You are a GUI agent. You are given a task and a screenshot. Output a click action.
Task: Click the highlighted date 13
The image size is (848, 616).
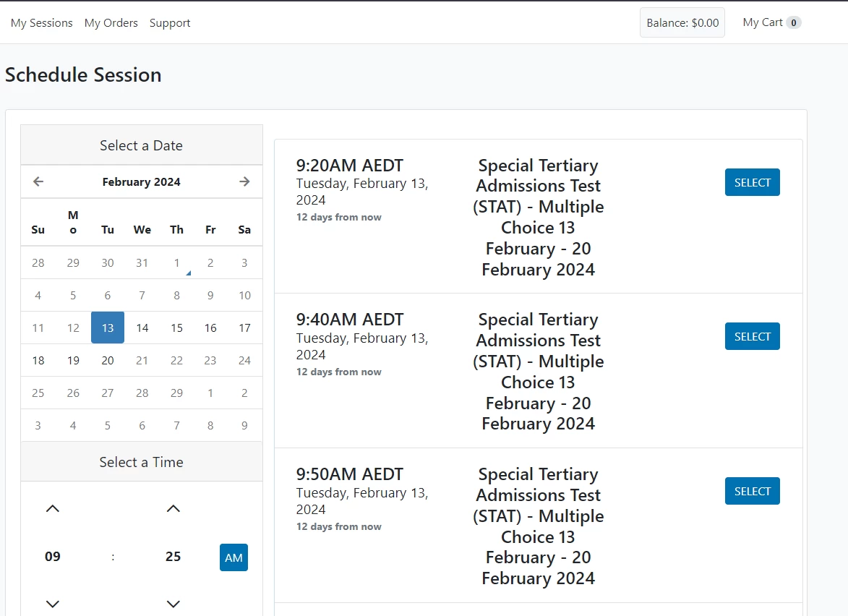click(107, 328)
